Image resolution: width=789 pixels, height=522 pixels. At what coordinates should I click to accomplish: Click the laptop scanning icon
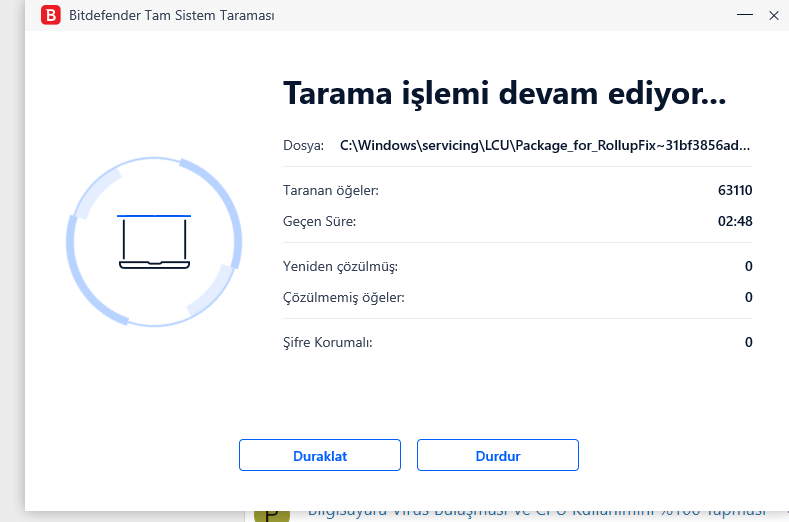tap(154, 242)
